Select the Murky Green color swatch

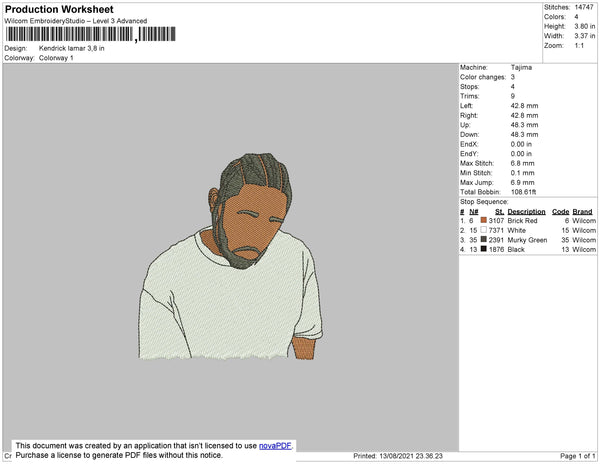pos(484,239)
